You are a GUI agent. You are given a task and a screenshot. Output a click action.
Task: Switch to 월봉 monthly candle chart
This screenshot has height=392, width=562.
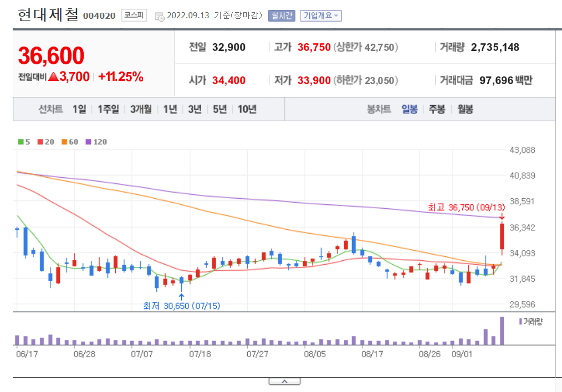coord(465,109)
